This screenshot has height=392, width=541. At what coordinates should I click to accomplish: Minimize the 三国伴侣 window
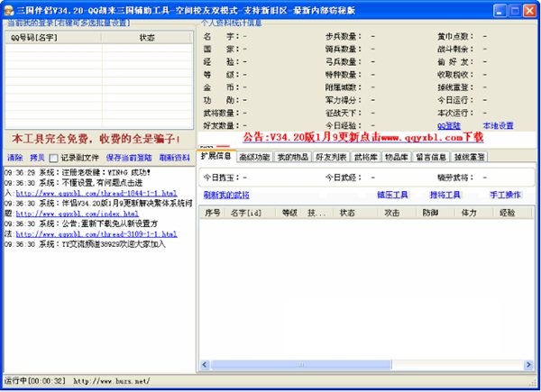[x=500, y=11]
